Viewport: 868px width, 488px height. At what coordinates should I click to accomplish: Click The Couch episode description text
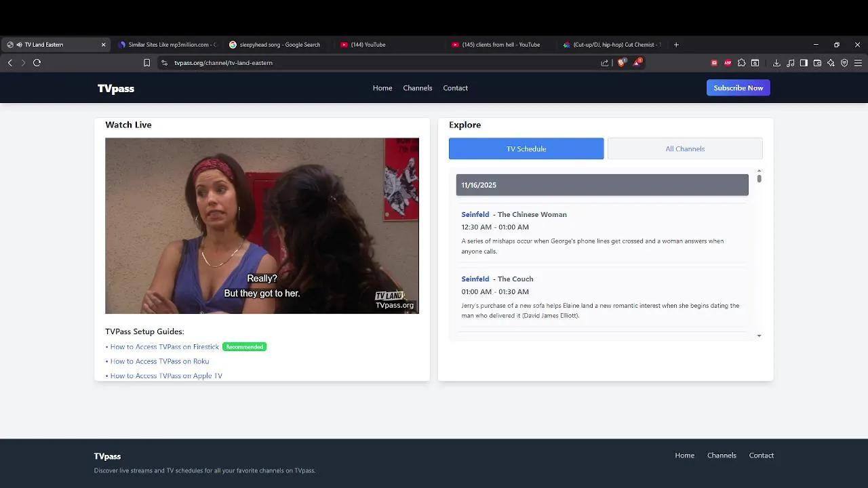600,310
